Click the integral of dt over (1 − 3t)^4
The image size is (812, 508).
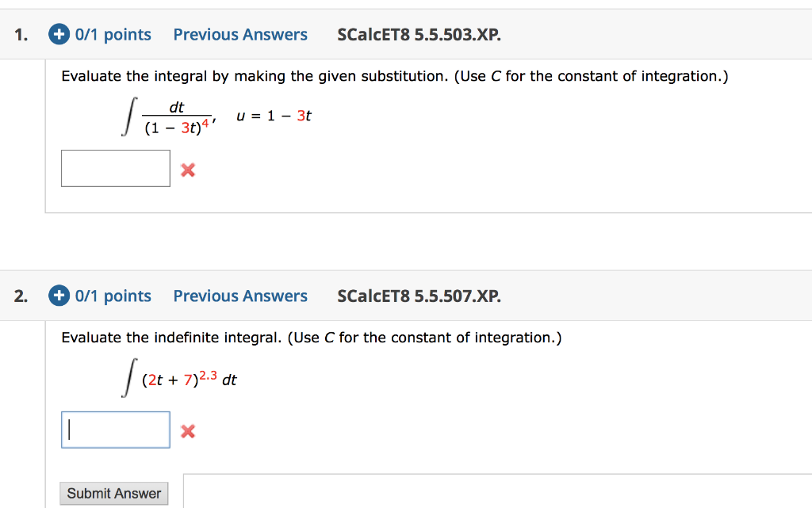pos(167,115)
